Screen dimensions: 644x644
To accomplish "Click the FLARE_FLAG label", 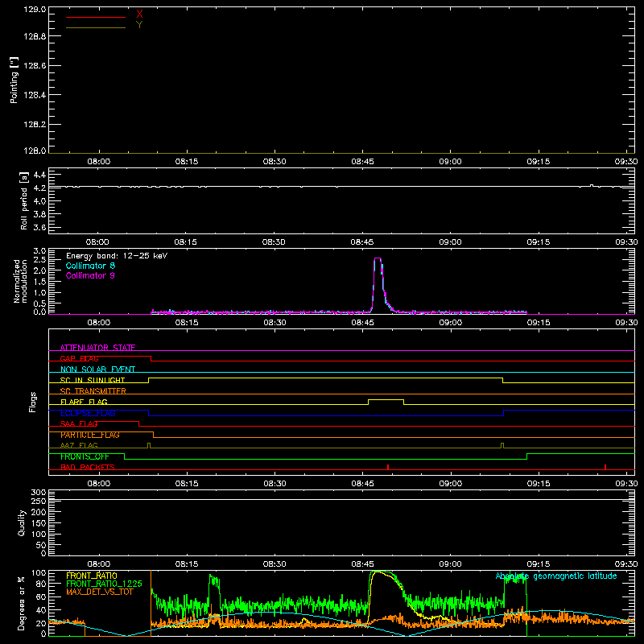I will coord(84,402).
